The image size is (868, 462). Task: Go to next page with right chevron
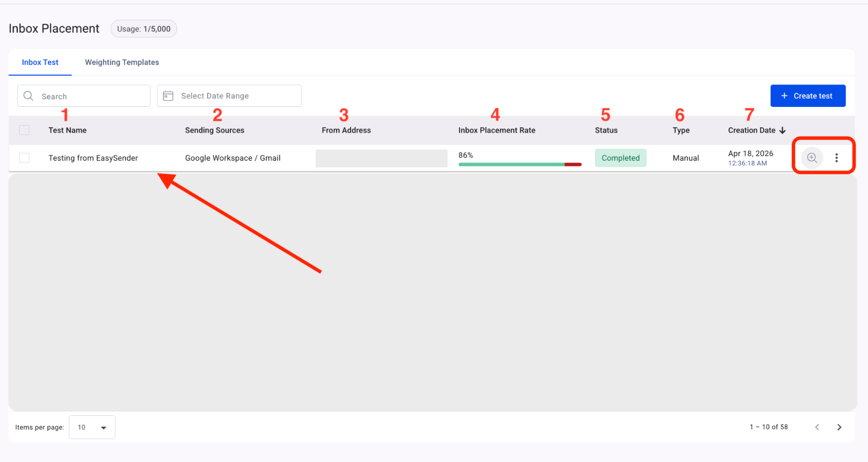tap(839, 427)
